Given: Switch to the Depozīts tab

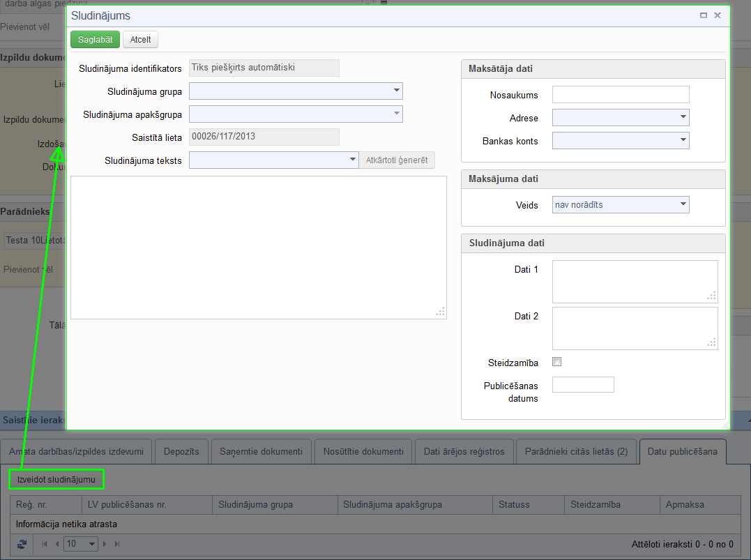Looking at the screenshot, I should 181,452.
